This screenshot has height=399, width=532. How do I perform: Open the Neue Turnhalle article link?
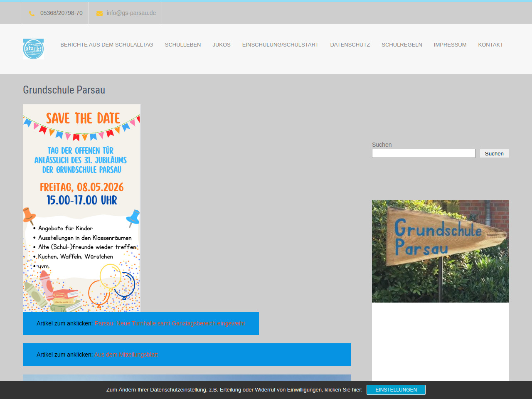(x=170, y=323)
